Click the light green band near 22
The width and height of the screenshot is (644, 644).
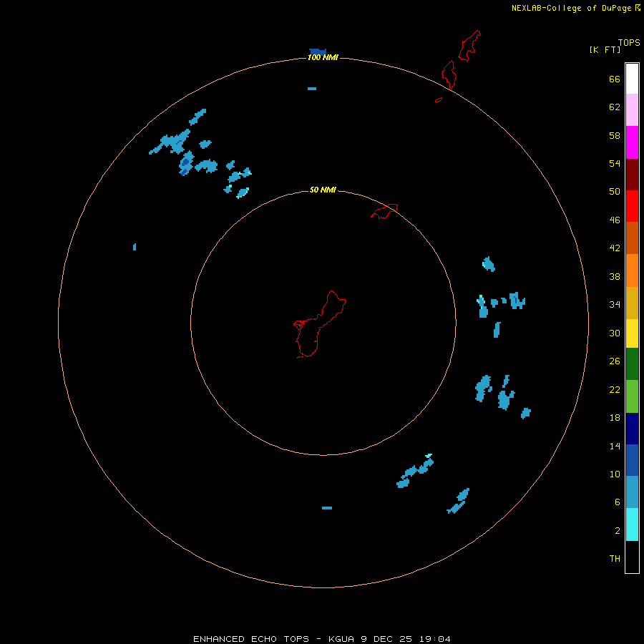point(632,396)
